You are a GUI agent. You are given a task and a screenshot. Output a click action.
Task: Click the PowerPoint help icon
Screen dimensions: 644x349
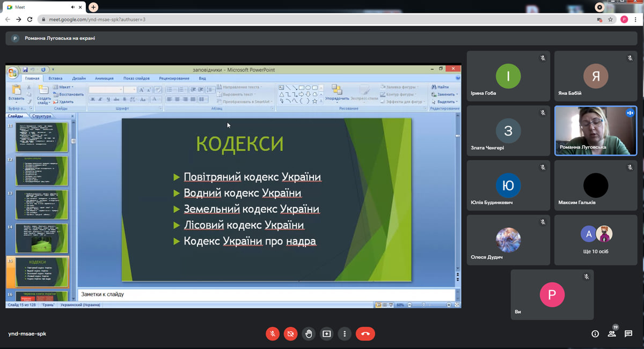coord(457,78)
